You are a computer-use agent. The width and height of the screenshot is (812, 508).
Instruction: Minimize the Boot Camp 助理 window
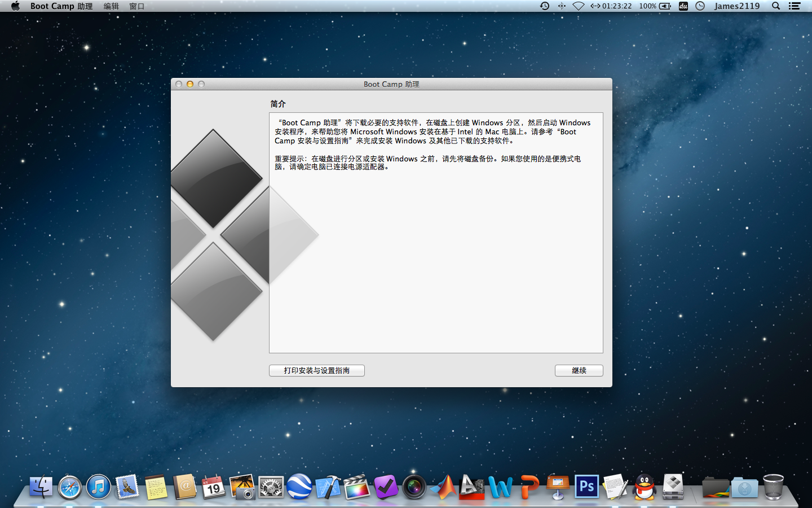pos(190,84)
